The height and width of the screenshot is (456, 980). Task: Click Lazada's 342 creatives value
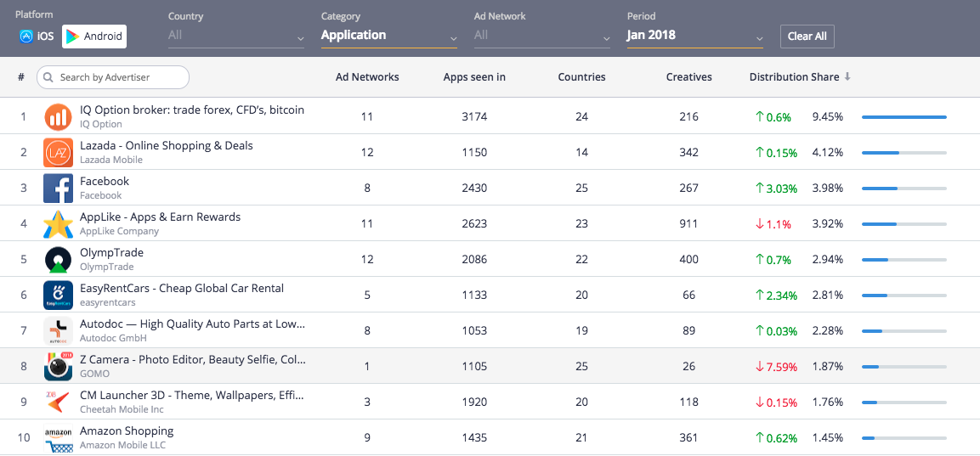688,152
